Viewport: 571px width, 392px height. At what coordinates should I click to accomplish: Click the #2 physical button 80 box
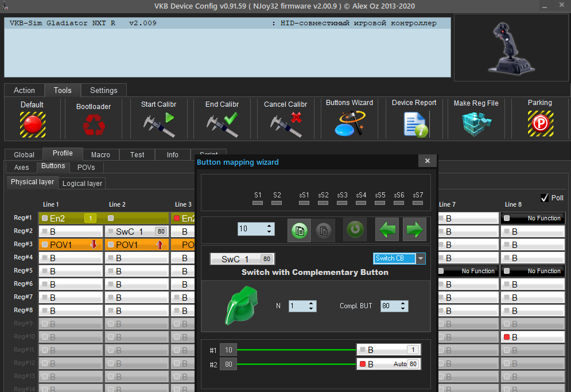(228, 364)
